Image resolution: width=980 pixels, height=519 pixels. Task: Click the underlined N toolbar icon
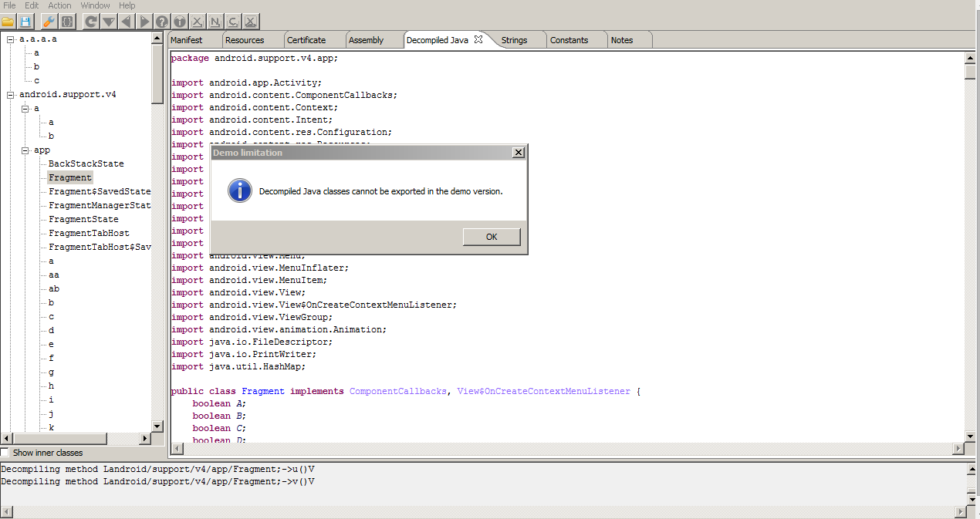215,22
